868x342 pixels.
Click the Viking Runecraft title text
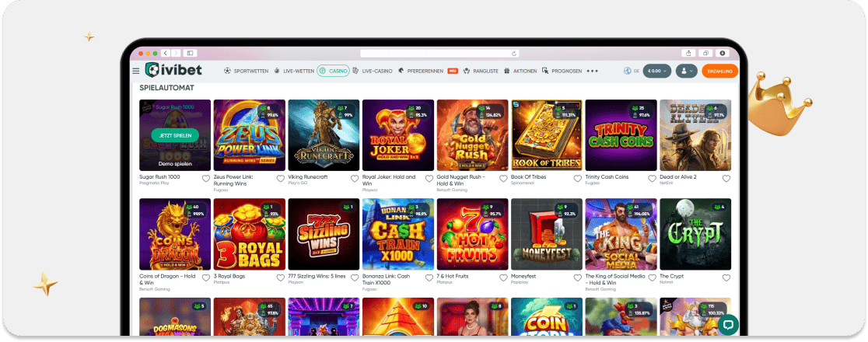tap(308, 177)
